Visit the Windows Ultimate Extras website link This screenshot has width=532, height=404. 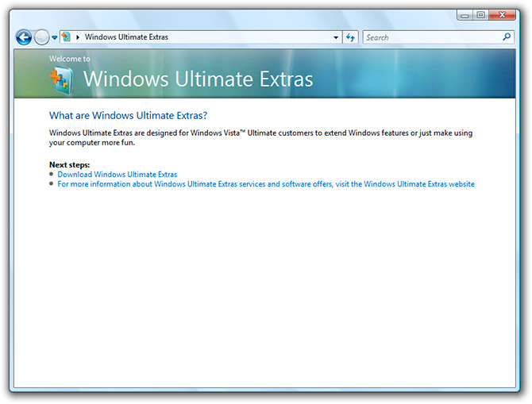pyautogui.click(x=266, y=184)
